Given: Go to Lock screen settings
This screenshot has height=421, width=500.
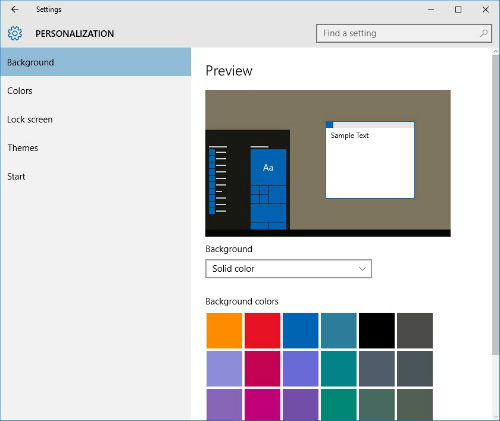Looking at the screenshot, I should 96,119.
